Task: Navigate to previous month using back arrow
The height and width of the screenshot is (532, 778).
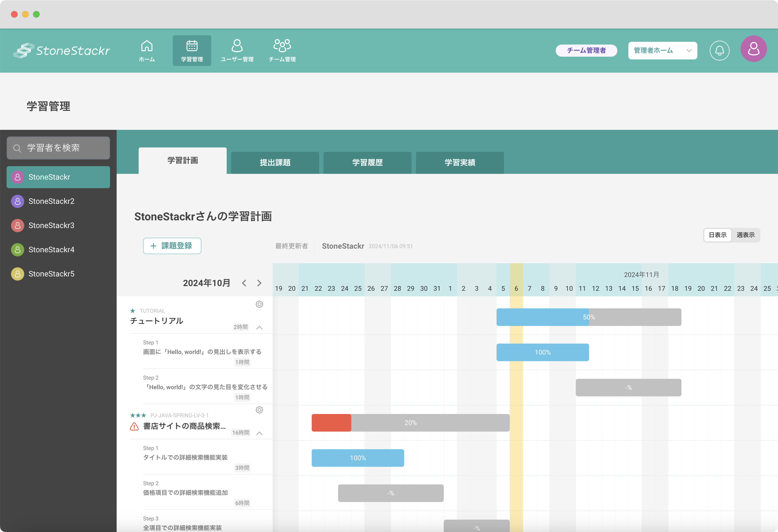Action: (x=243, y=283)
